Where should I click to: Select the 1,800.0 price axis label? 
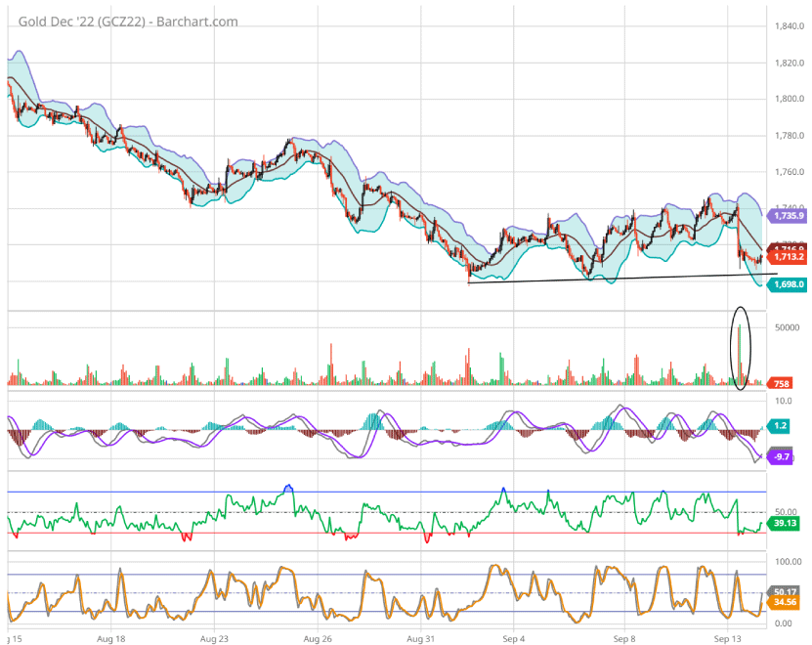(788, 99)
